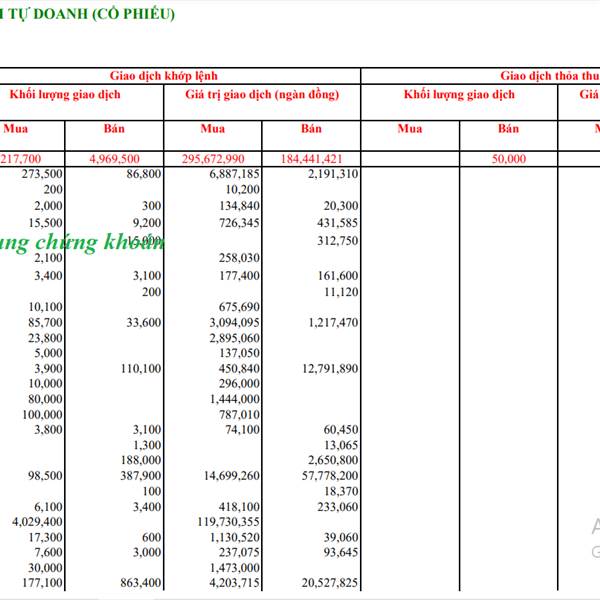The image size is (600, 600).
Task: Click the value 3,094,095
Action: (x=234, y=323)
